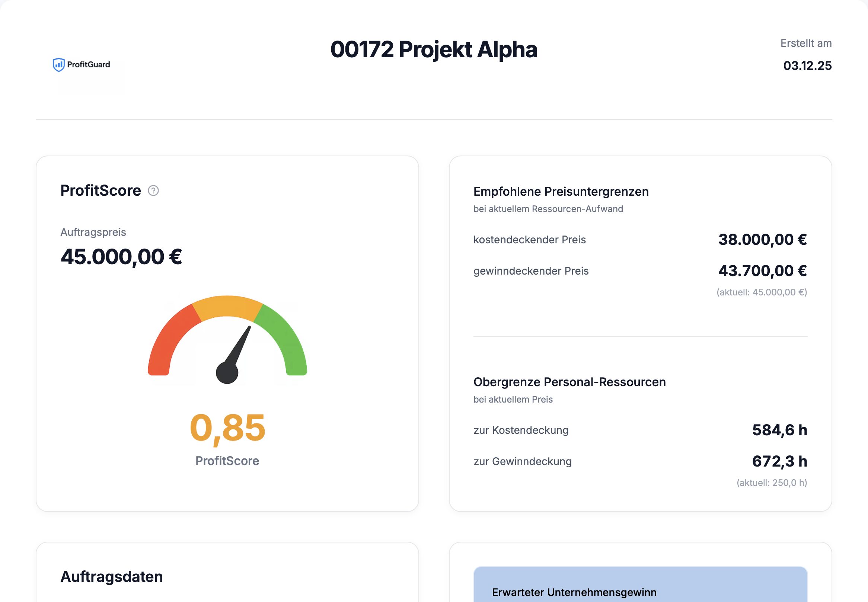Click the orange segment of the gauge

(x=227, y=306)
